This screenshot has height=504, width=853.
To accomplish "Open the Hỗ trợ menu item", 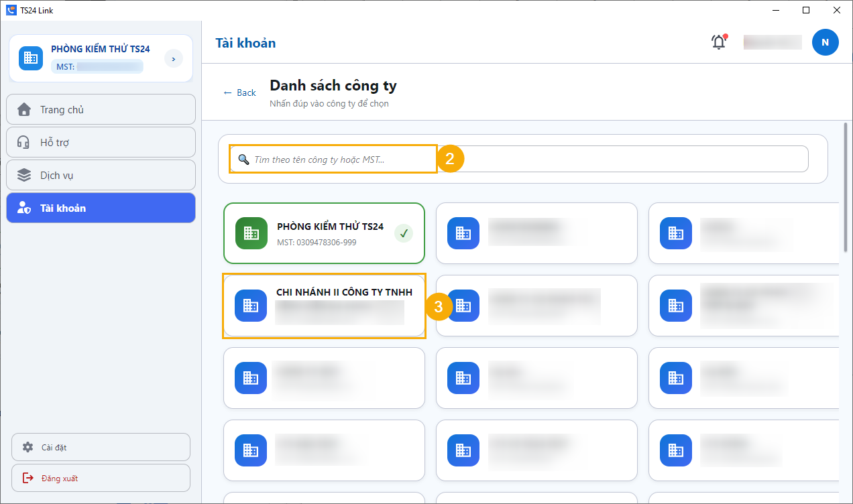I will [101, 142].
